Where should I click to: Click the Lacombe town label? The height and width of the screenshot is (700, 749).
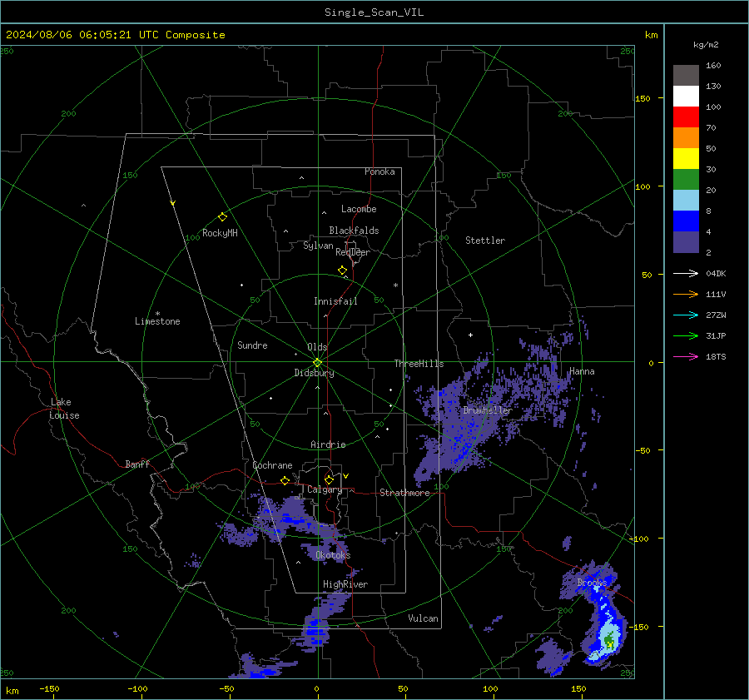click(359, 209)
